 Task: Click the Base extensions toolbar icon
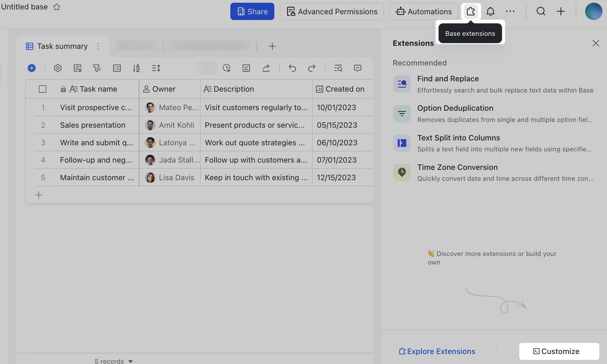coord(471,11)
